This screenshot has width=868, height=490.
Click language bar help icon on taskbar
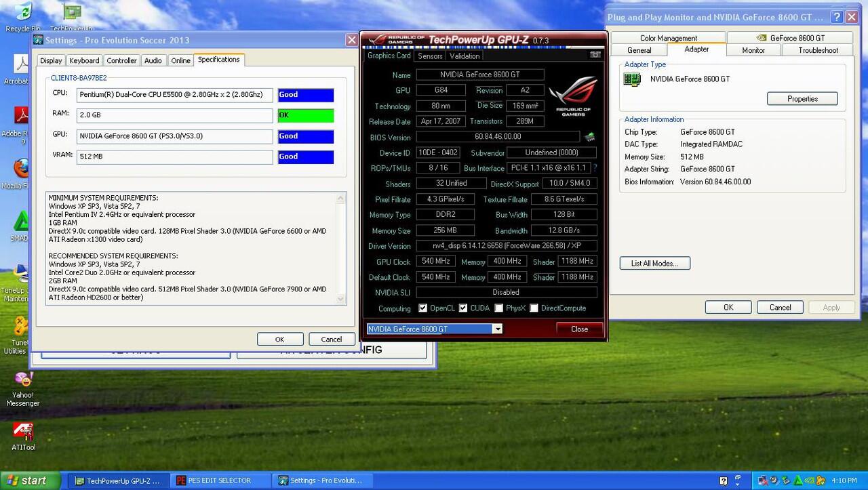(724, 481)
